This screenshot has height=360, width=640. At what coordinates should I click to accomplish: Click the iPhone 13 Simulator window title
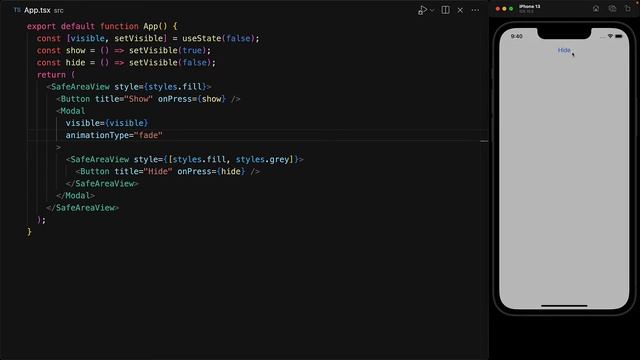click(x=529, y=7)
